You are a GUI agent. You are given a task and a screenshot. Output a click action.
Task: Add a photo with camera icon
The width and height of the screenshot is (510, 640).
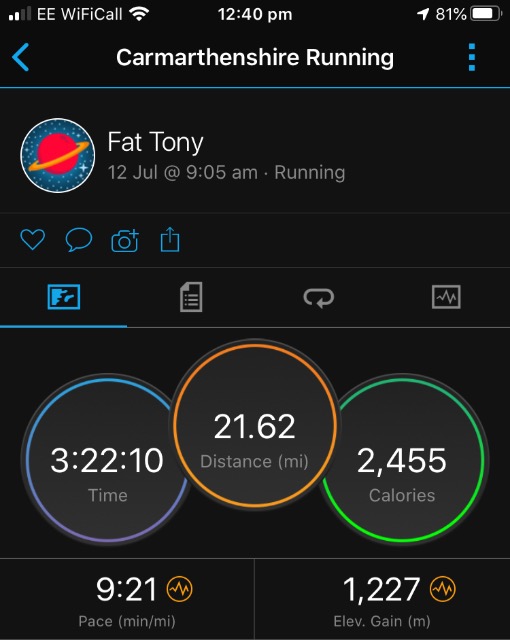click(125, 240)
